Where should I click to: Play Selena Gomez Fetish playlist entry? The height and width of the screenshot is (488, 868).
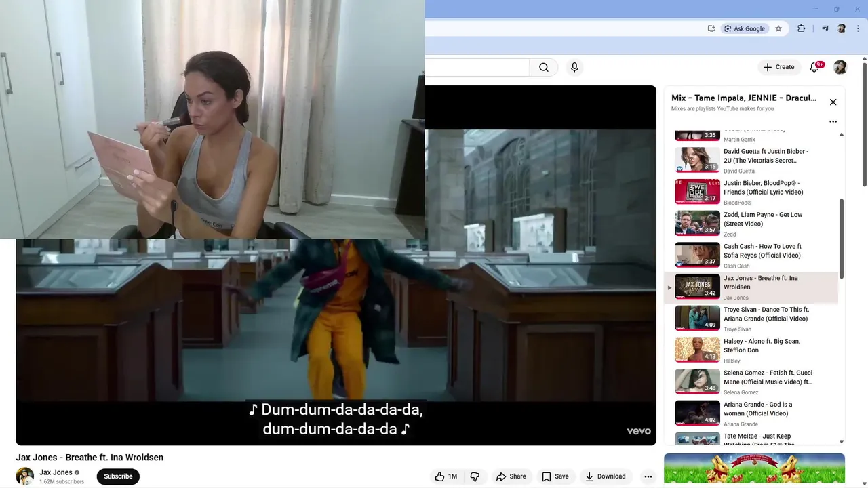(751, 382)
